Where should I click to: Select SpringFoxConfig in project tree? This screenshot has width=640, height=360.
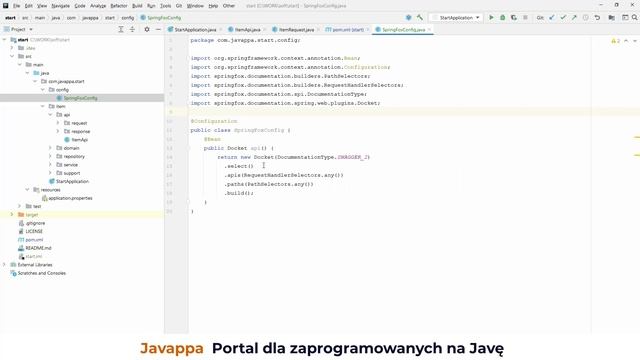(x=80, y=98)
